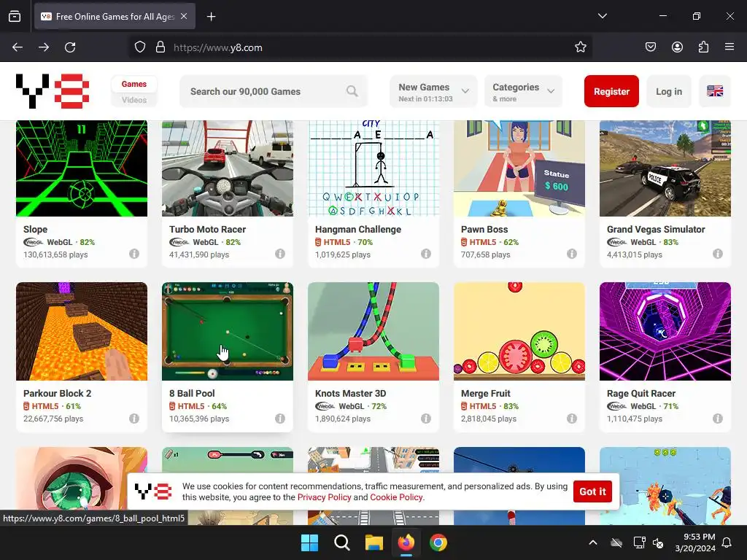Open the Firefox account icon
The image size is (747, 560).
pyautogui.click(x=677, y=47)
